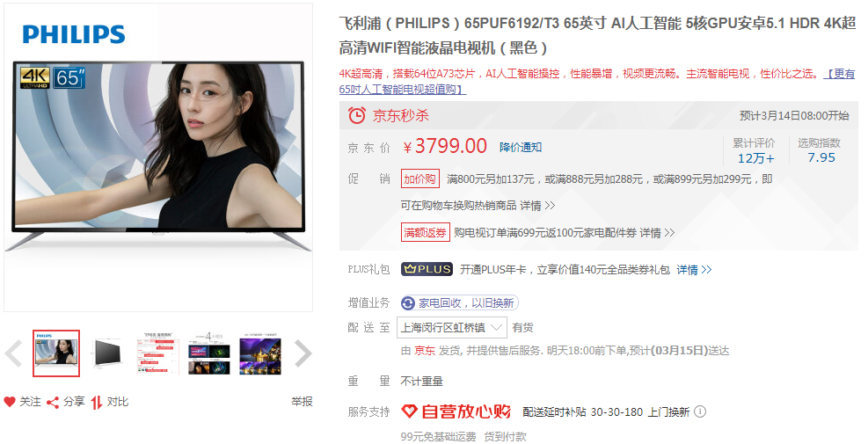Show previous thumbnails with left arrow
Image resolution: width=868 pixels, height=444 pixels.
click(13, 353)
